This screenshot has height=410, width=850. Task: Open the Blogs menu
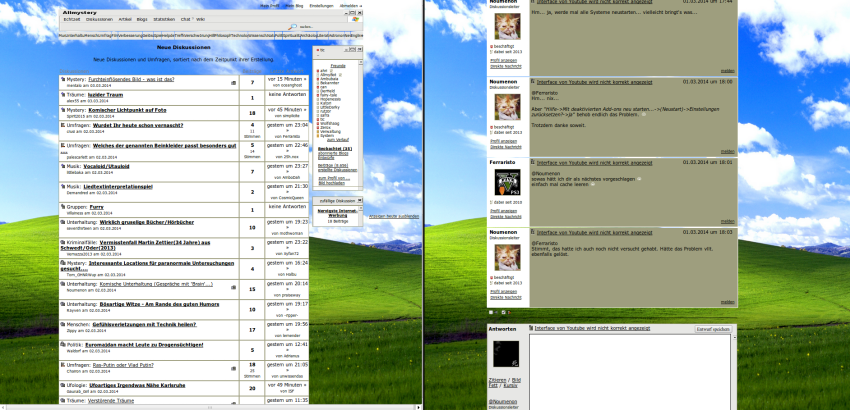pos(142,19)
